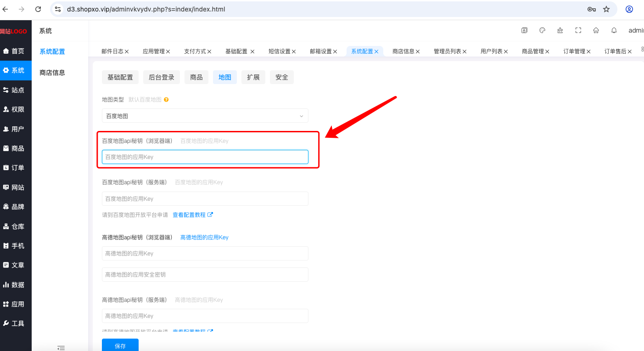
Task: Switch to the 扩展 settings tab
Action: [x=253, y=77]
